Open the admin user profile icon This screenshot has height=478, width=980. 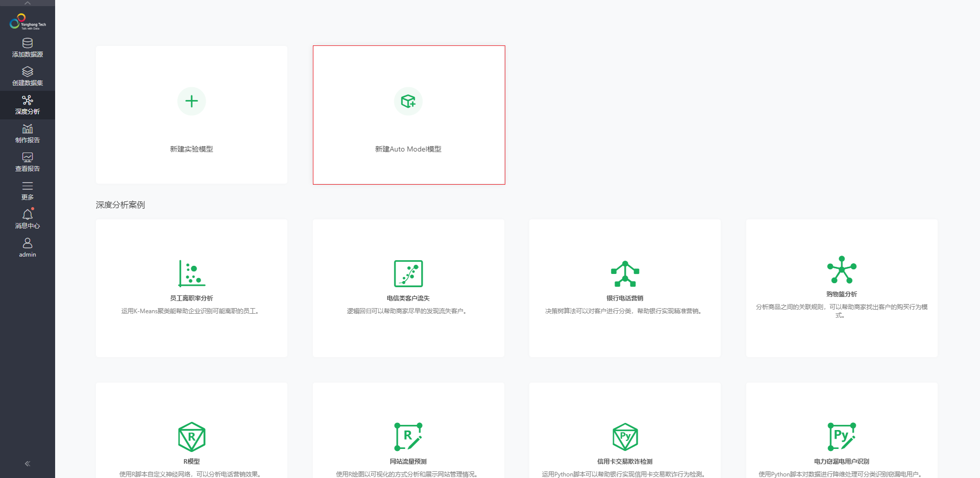click(28, 243)
